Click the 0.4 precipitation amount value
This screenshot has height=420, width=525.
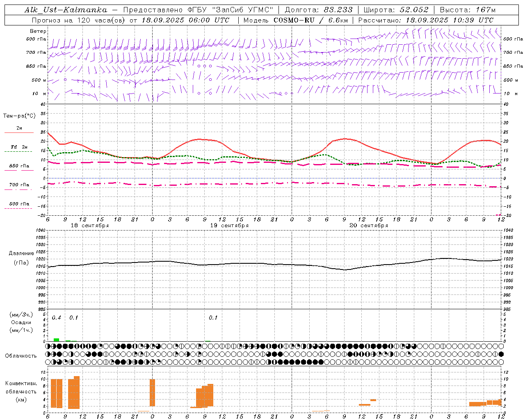click(x=57, y=318)
